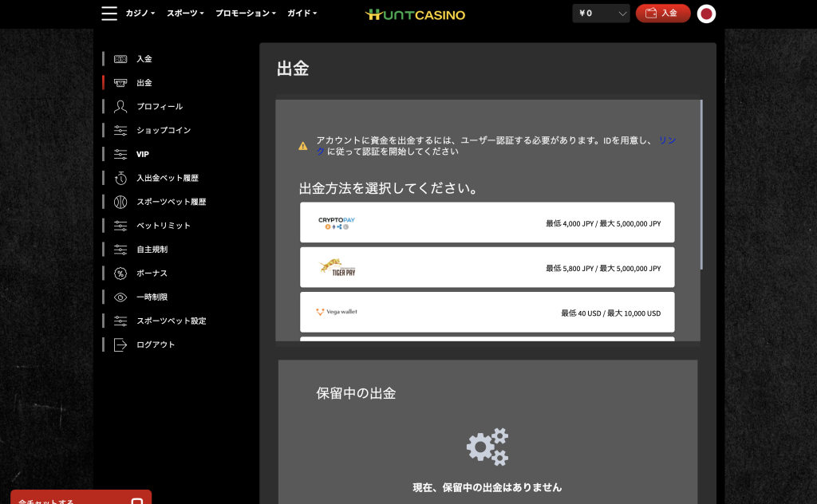Click the Japan flag language icon

[x=707, y=14]
